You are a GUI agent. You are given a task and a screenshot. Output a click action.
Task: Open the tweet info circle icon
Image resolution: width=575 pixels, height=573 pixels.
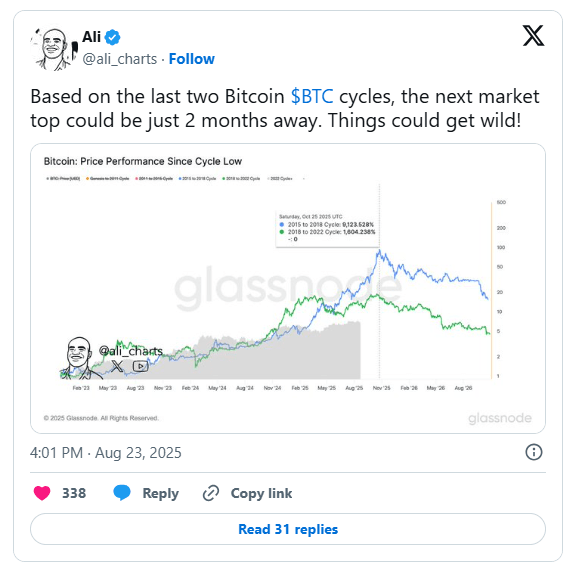[534, 452]
